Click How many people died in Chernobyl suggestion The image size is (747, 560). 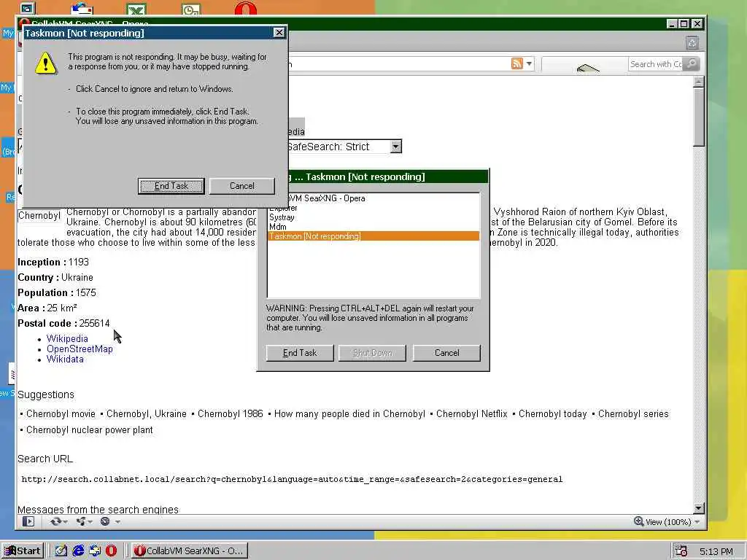coord(349,414)
